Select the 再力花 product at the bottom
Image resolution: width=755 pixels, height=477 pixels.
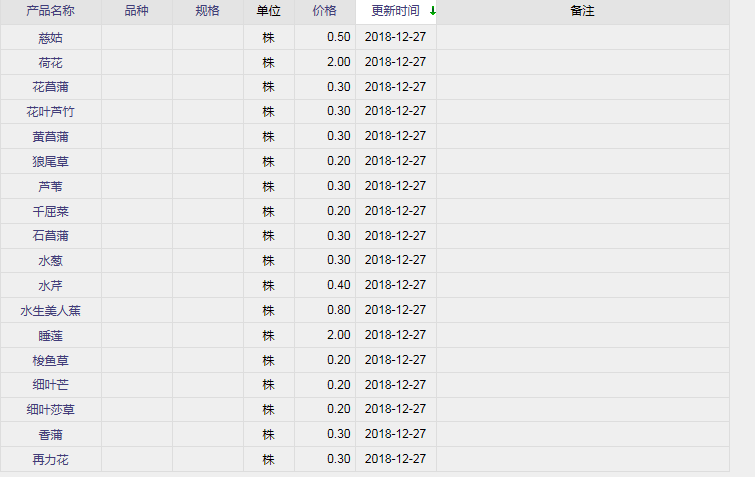coord(50,459)
